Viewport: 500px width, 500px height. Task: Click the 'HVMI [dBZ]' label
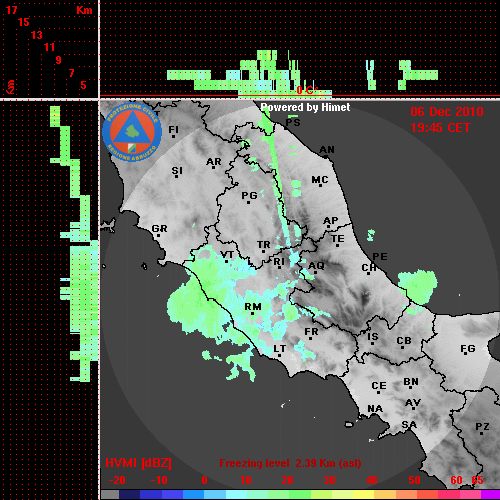[138, 463]
